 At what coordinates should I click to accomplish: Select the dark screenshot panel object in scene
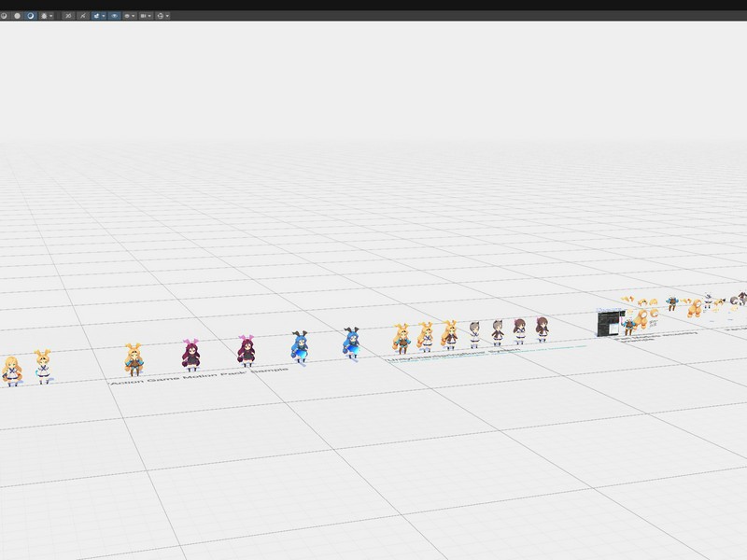click(x=611, y=323)
